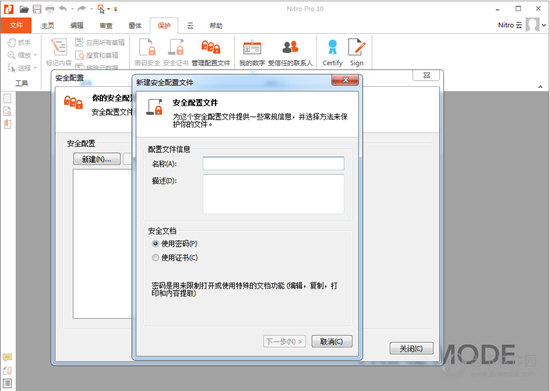This screenshot has width=550, height=391.
Task: Click the 关闭(C) button in the 安全配置 dialog
Action: [x=411, y=348]
